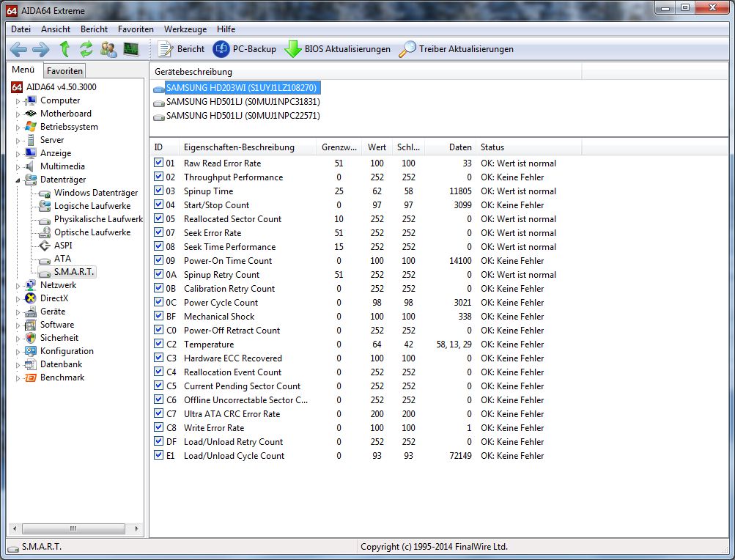Toggle the Throughput Performance checkbox

pyautogui.click(x=158, y=177)
